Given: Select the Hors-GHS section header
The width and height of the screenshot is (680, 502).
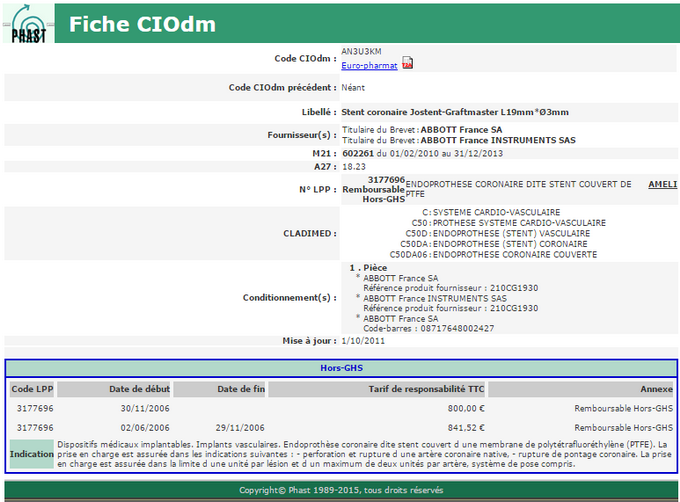Looking at the screenshot, I should click(341, 368).
